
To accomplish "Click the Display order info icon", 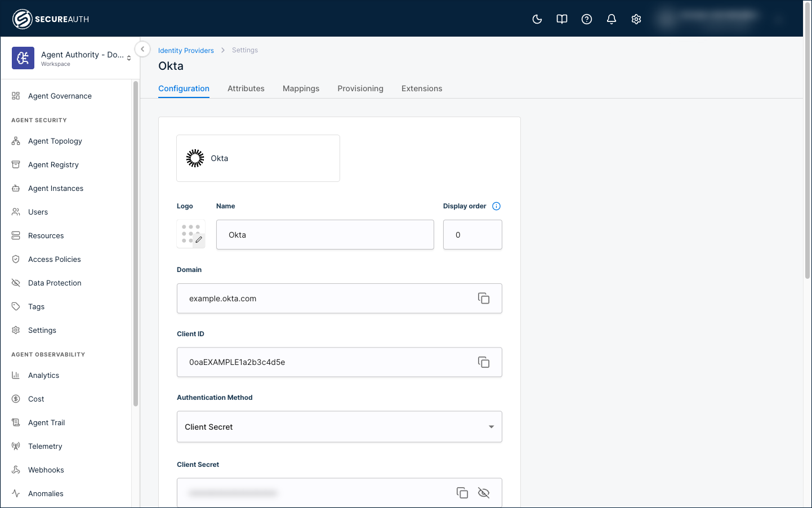I will pyautogui.click(x=496, y=206).
